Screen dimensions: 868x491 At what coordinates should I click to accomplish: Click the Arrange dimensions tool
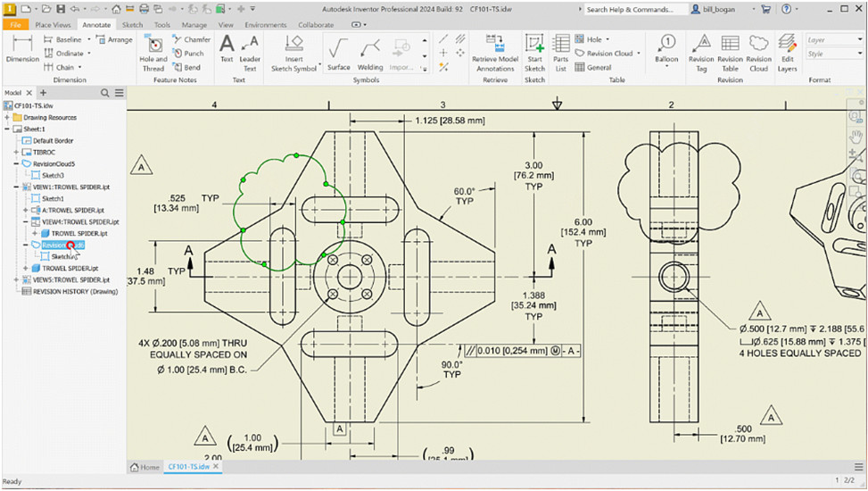pos(114,39)
